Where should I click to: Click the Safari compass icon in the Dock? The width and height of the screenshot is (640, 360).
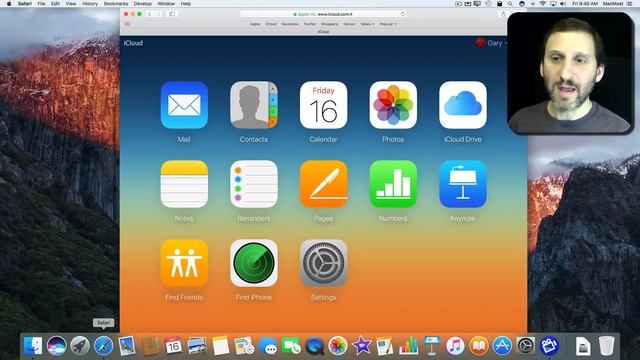coord(104,346)
